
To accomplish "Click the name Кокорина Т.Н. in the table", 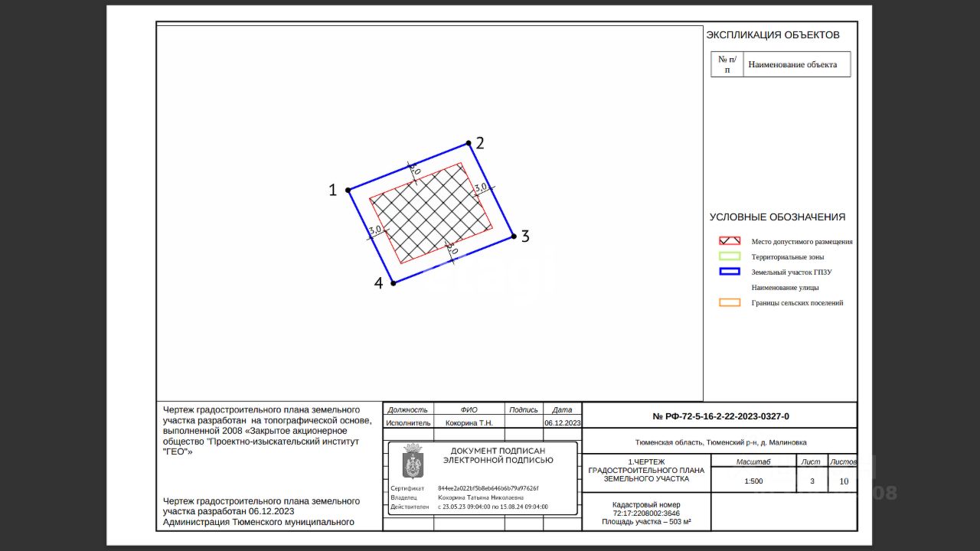I will (469, 422).
